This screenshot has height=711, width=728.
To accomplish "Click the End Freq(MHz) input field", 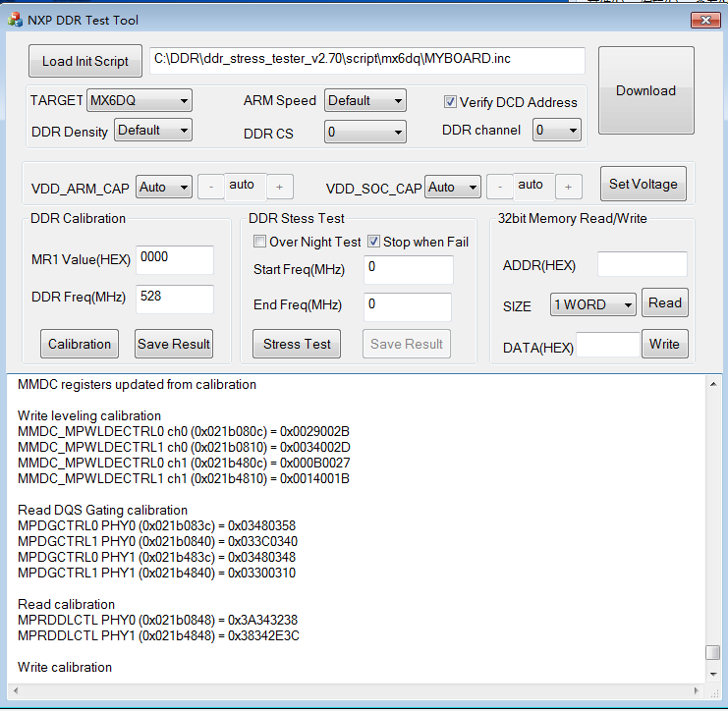I will [407, 306].
